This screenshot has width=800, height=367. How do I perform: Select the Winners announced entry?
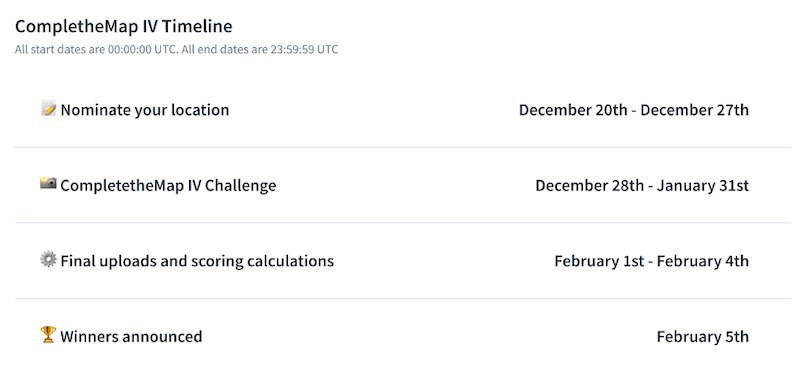(131, 336)
